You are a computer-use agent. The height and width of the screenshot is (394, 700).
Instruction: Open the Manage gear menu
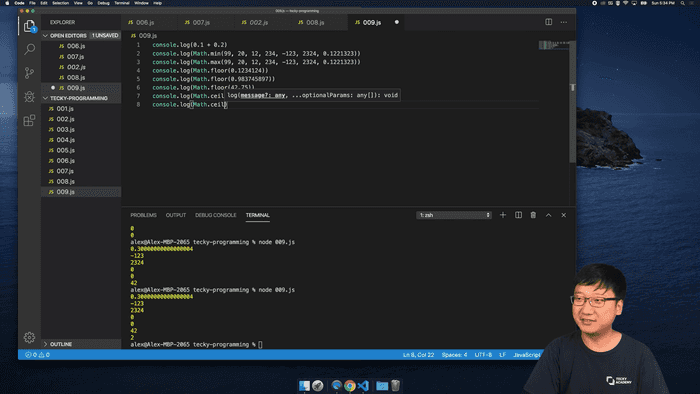29,337
